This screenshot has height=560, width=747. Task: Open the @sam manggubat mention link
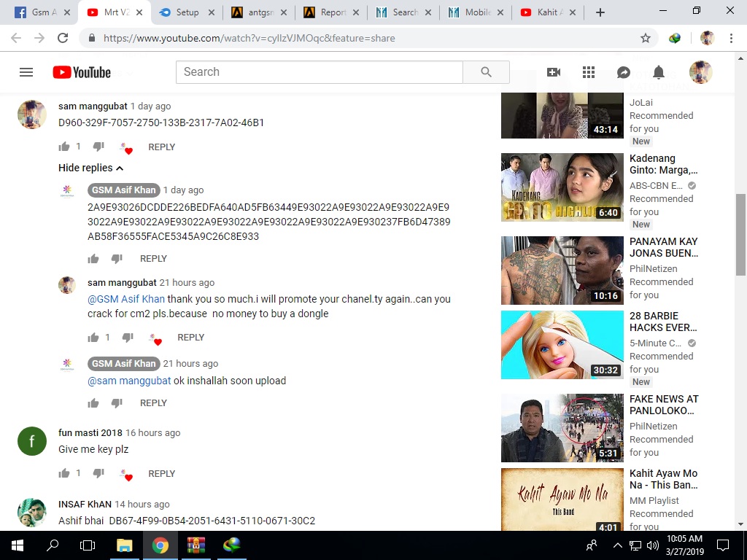pyautogui.click(x=129, y=381)
